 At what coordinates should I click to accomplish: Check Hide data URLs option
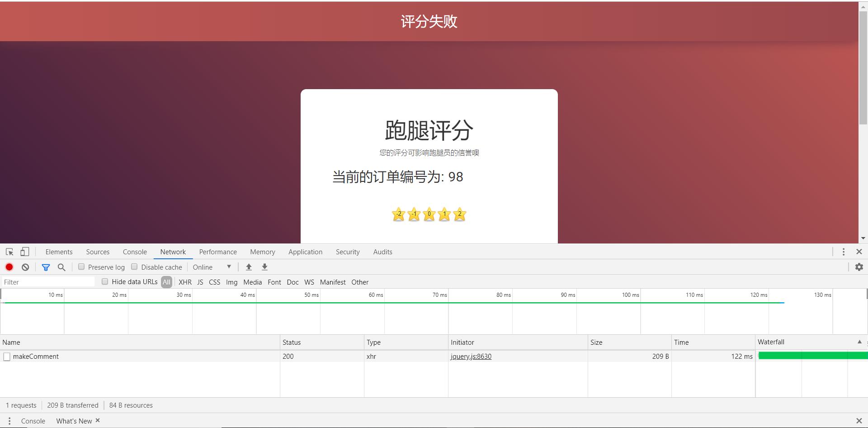click(105, 281)
